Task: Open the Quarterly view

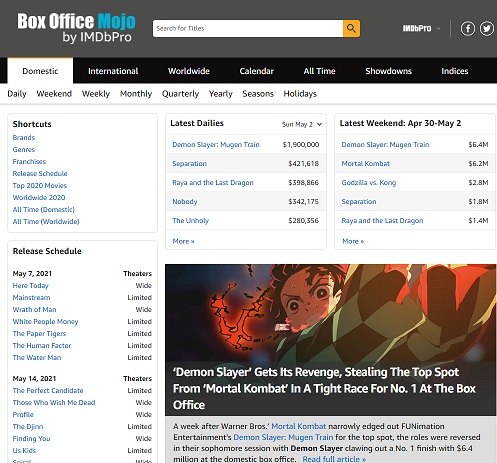Action: click(180, 94)
